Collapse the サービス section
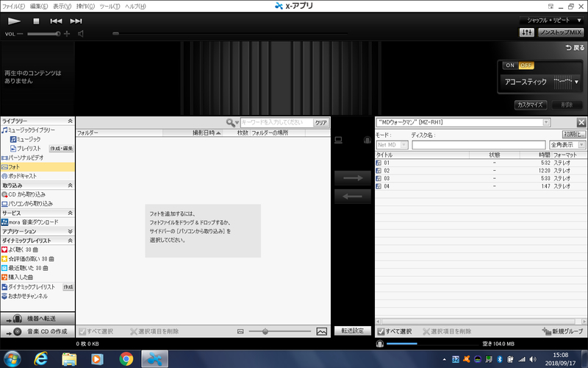This screenshot has height=368, width=588. [70, 213]
